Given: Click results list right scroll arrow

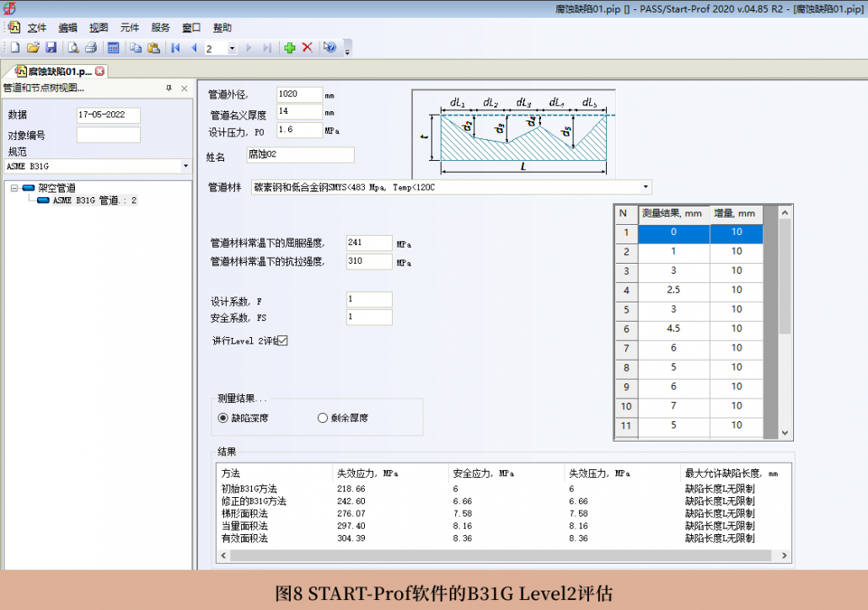Looking at the screenshot, I should [x=784, y=555].
